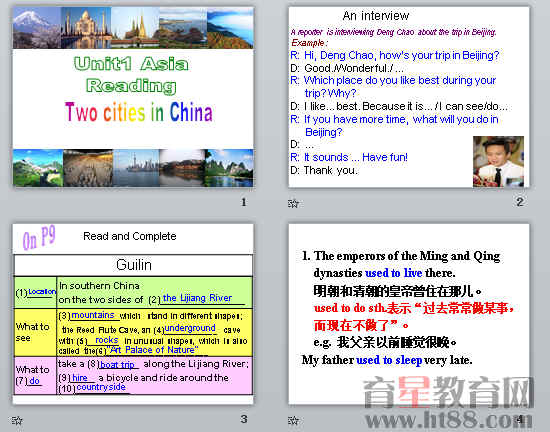Viewport: 550px width, 432px height.
Task: Click the Guilin table header cell
Action: (133, 265)
